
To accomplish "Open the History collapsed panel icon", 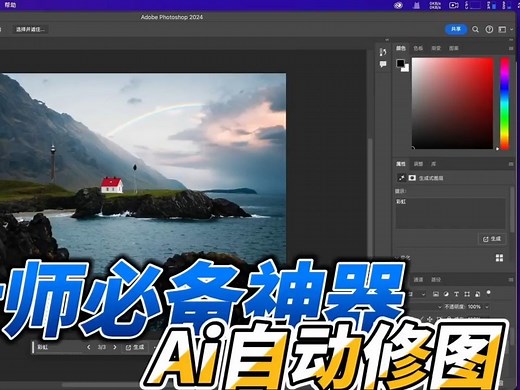I will (x=383, y=52).
